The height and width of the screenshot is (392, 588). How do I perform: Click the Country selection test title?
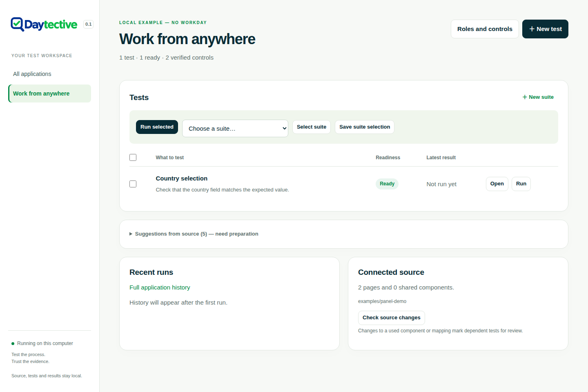pos(182,178)
